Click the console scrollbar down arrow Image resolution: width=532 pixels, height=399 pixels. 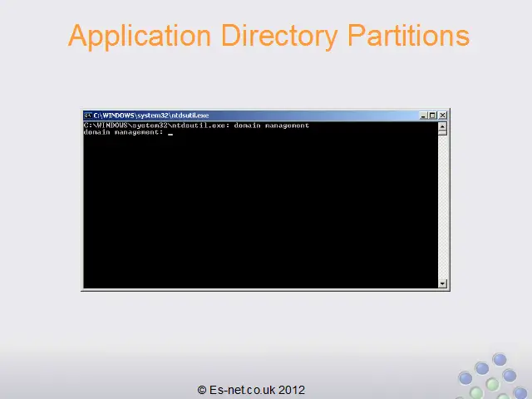point(442,283)
